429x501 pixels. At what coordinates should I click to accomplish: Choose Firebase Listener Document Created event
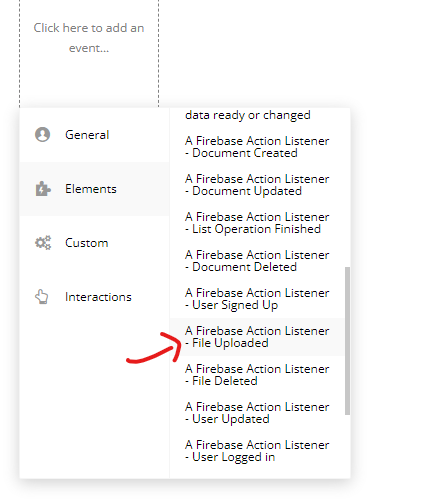(x=257, y=147)
